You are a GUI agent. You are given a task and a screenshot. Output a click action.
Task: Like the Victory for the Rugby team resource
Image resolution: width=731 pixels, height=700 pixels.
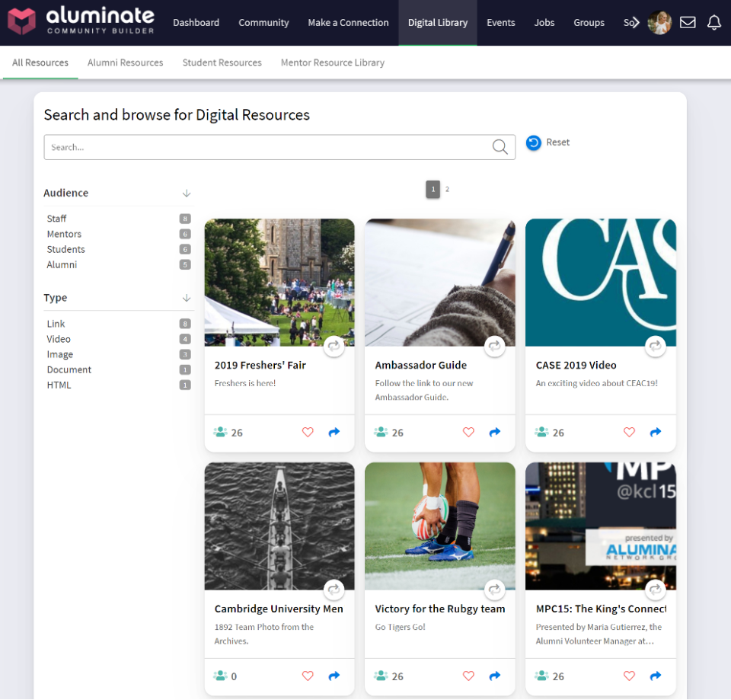click(468, 676)
